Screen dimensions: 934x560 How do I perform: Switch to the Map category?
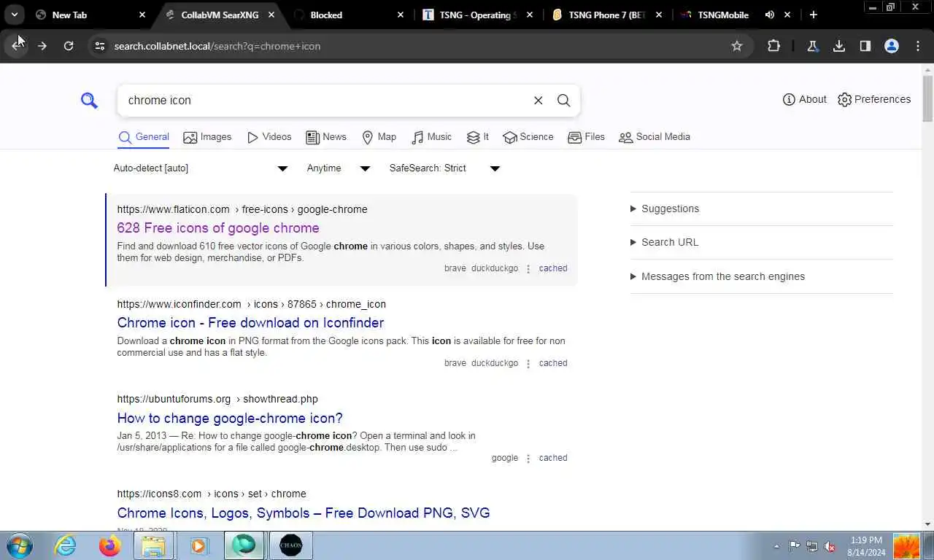tap(379, 137)
